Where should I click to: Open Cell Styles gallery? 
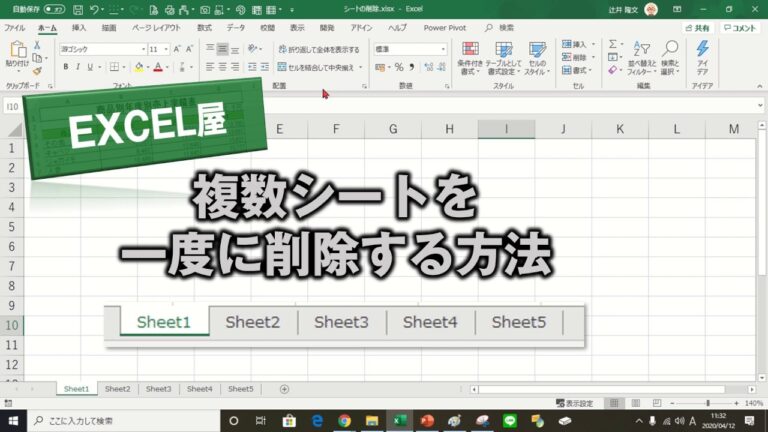coord(537,58)
